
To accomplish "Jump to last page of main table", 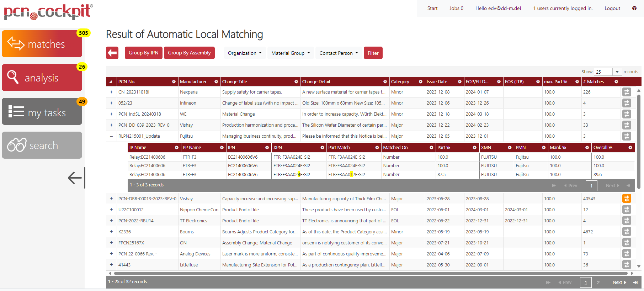I will click(635, 282).
